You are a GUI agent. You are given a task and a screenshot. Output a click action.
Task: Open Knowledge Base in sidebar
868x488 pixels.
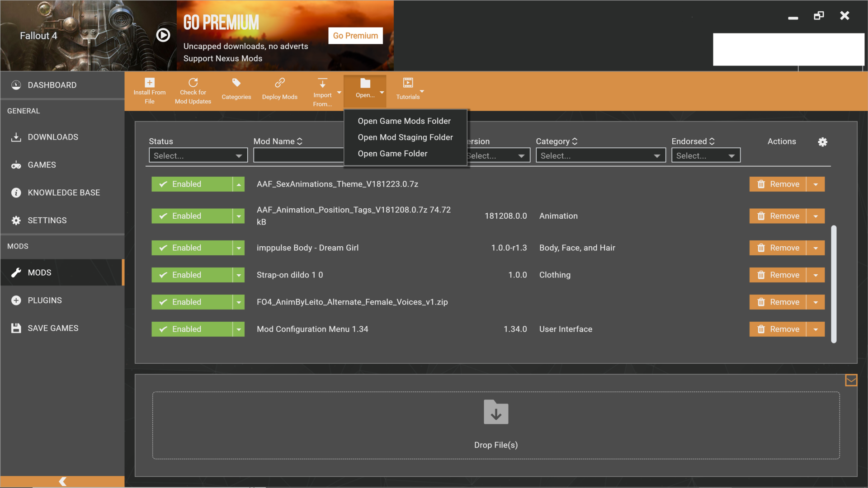tap(62, 192)
